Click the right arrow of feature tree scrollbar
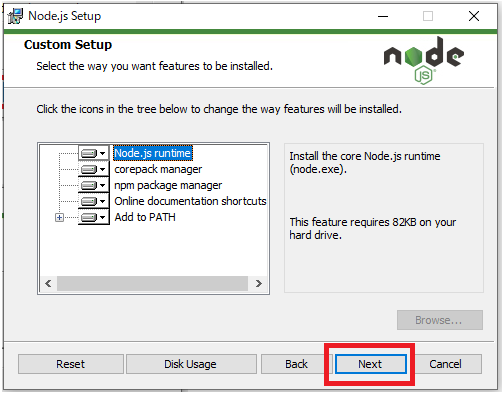The width and height of the screenshot is (502, 393). pyautogui.click(x=258, y=284)
